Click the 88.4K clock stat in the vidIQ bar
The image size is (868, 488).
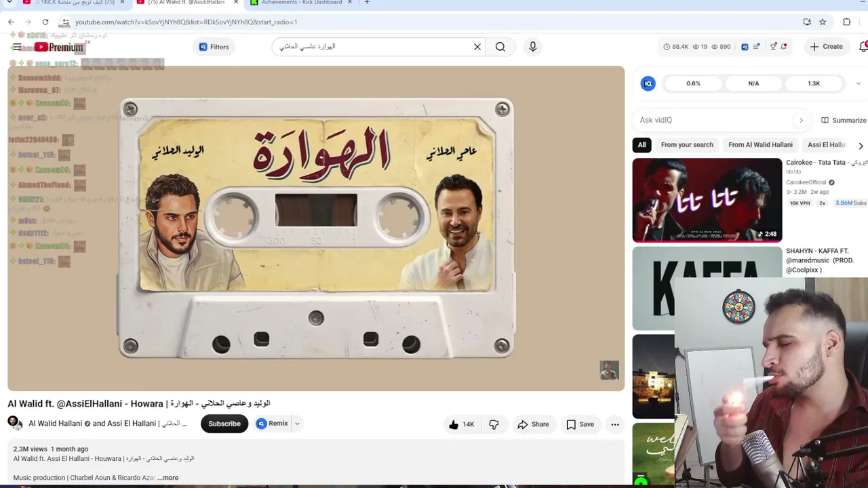675,47
